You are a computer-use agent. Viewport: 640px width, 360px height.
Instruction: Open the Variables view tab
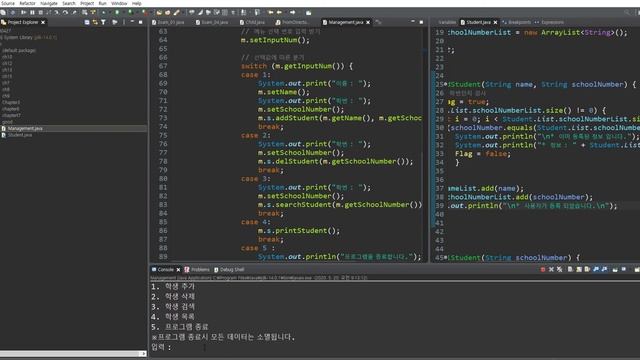447,22
